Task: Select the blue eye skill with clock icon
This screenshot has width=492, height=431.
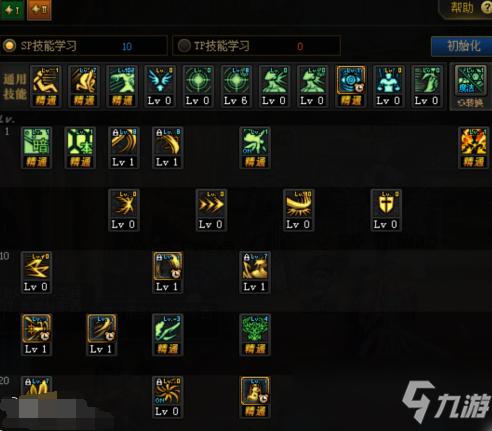Action: [x=351, y=86]
